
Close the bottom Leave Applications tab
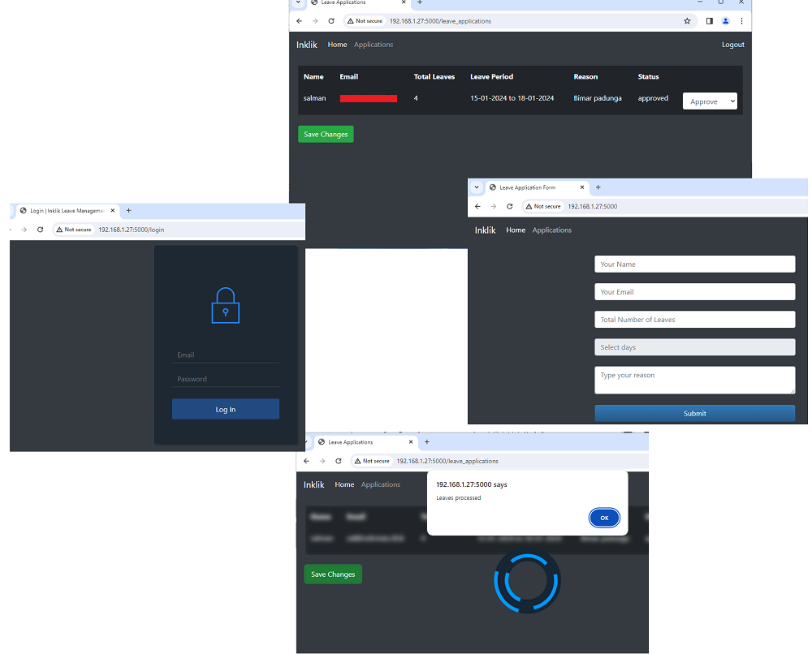click(x=411, y=442)
